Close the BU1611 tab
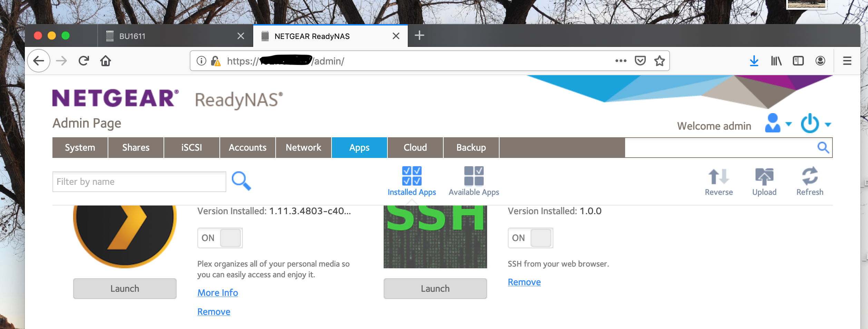 [241, 36]
